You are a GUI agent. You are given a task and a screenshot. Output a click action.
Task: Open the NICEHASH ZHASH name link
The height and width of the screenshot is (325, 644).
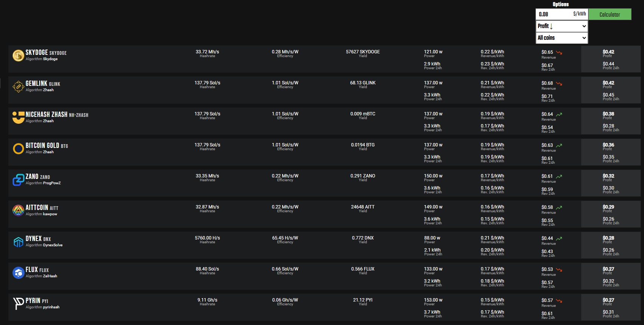click(47, 115)
